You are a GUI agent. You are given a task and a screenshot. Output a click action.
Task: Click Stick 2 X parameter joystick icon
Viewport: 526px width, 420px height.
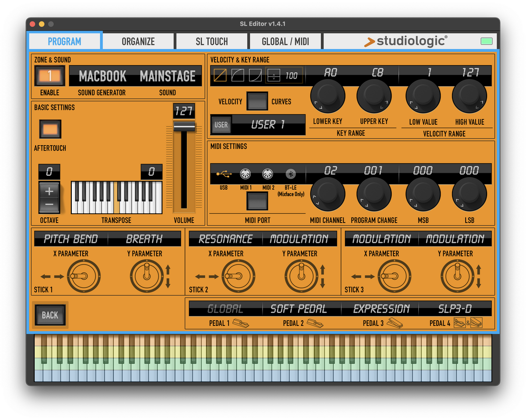(238, 276)
